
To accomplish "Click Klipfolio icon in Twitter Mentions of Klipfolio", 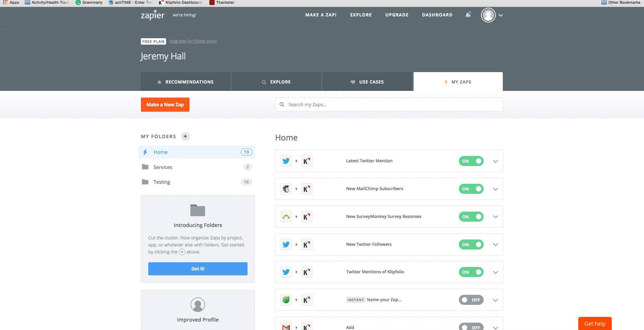I will [307, 272].
